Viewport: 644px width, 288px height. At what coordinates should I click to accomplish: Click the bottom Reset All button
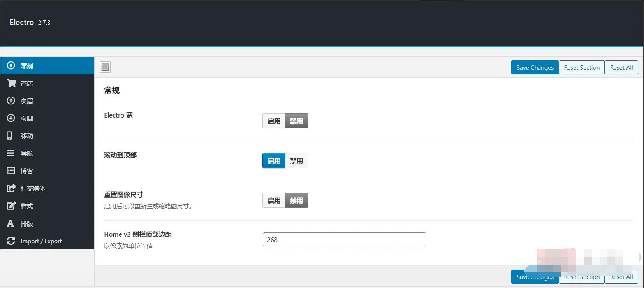point(621,277)
